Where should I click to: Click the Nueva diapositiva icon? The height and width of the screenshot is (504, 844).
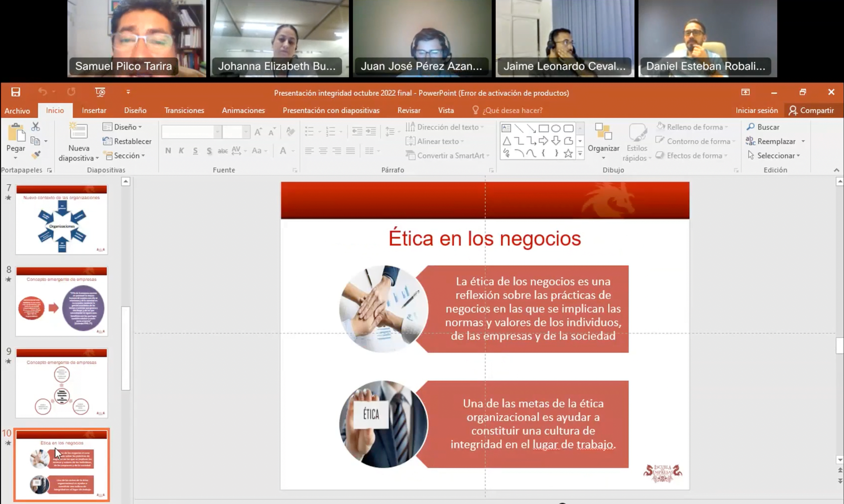[x=79, y=131]
